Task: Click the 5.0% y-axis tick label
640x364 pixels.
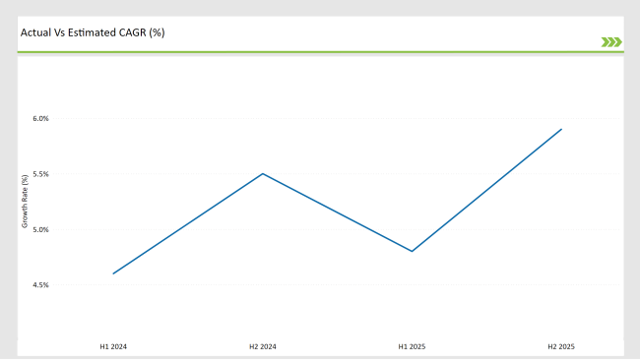Action: tap(40, 229)
